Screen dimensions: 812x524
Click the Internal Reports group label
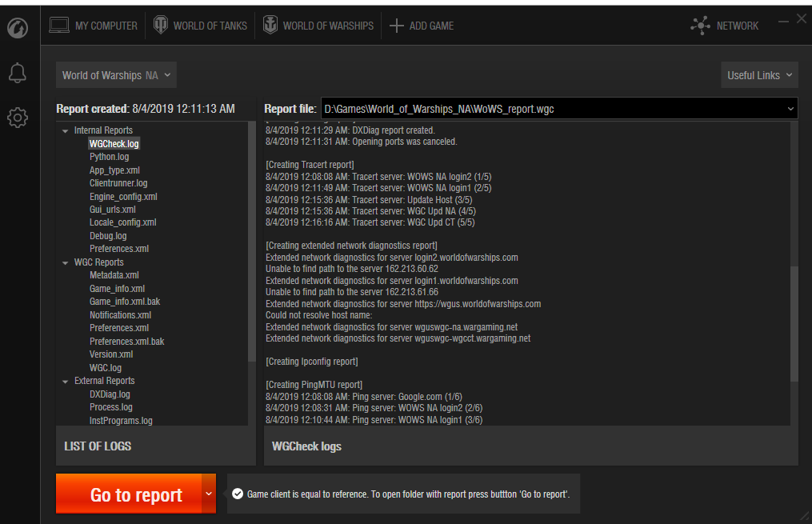pyautogui.click(x=103, y=130)
